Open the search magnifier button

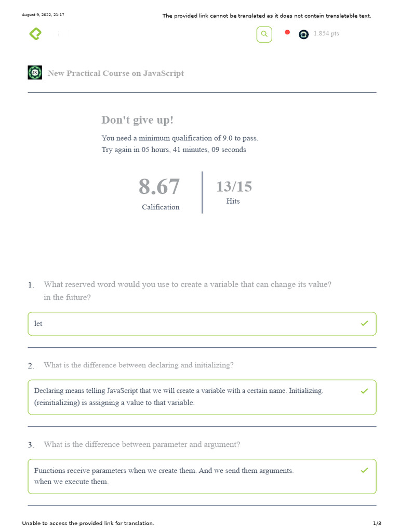click(x=264, y=34)
